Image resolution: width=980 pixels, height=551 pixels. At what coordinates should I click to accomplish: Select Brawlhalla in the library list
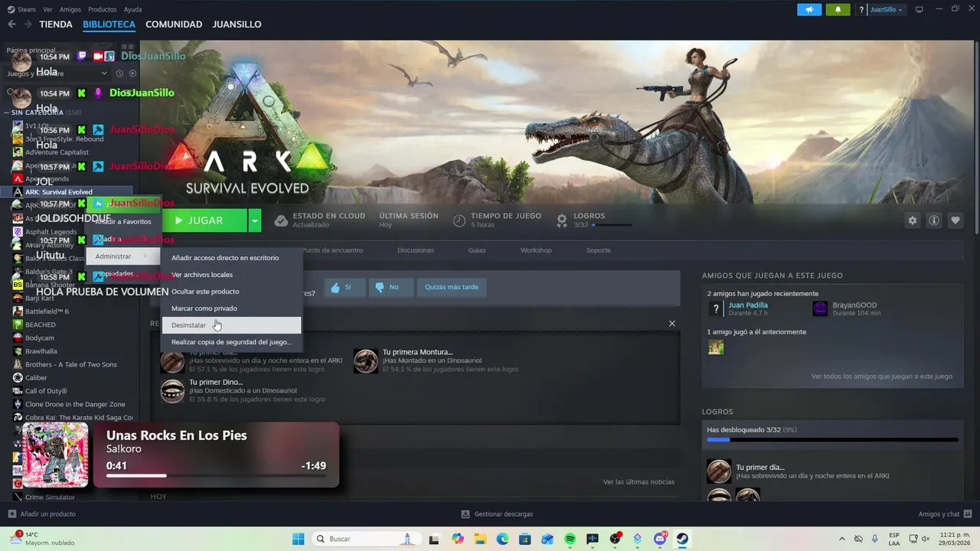coord(41,351)
